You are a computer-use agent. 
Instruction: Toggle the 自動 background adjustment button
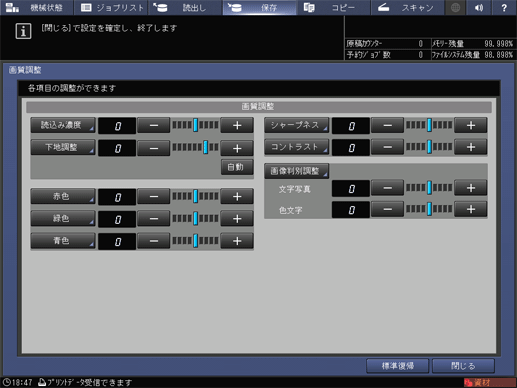pos(237,167)
